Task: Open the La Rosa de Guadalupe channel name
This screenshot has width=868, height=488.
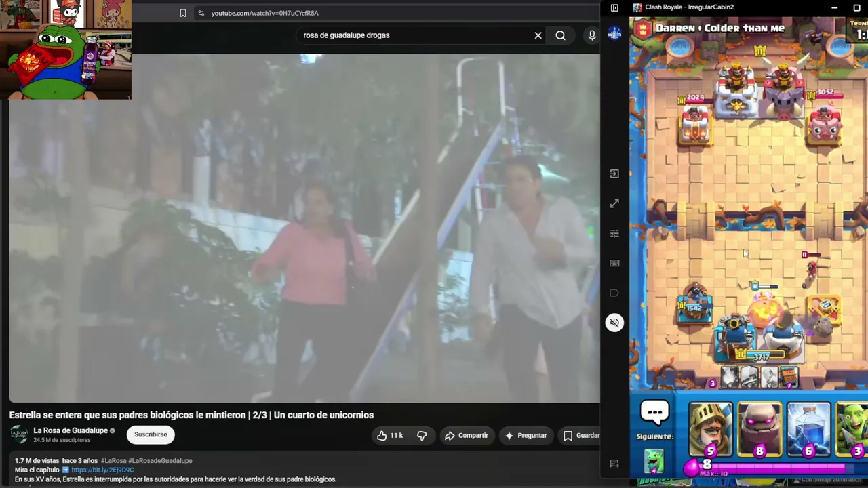Action: [71, 430]
